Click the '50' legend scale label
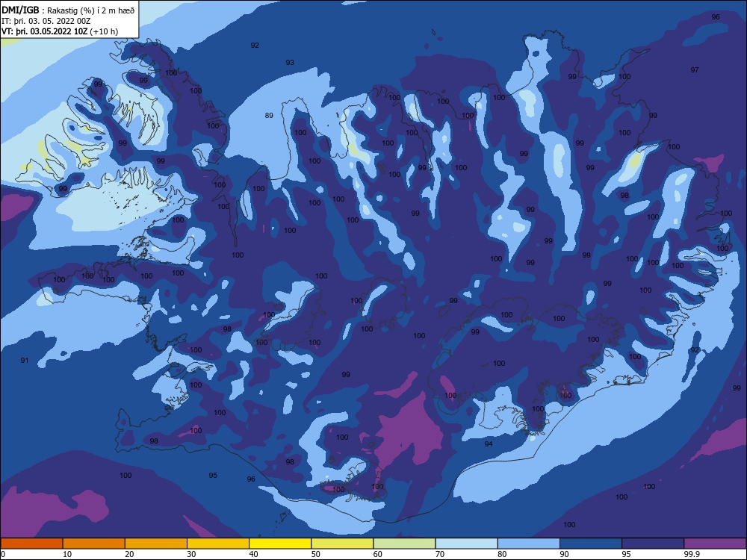Viewport: 747px width, 560px height. click(315, 554)
